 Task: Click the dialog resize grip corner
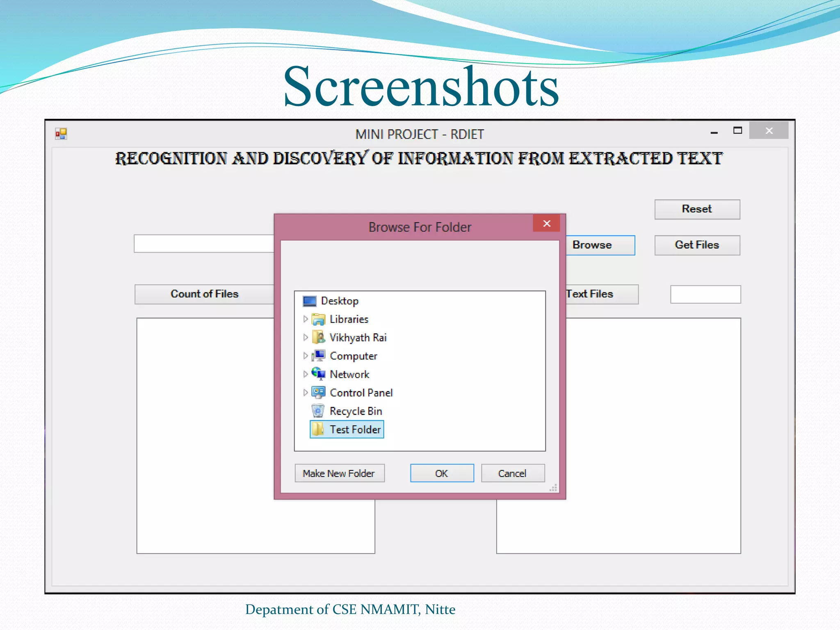pyautogui.click(x=553, y=487)
